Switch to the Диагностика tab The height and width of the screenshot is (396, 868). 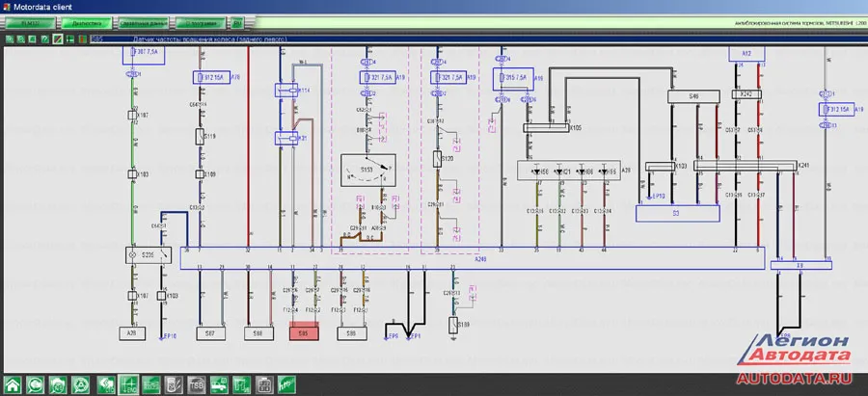(x=87, y=24)
